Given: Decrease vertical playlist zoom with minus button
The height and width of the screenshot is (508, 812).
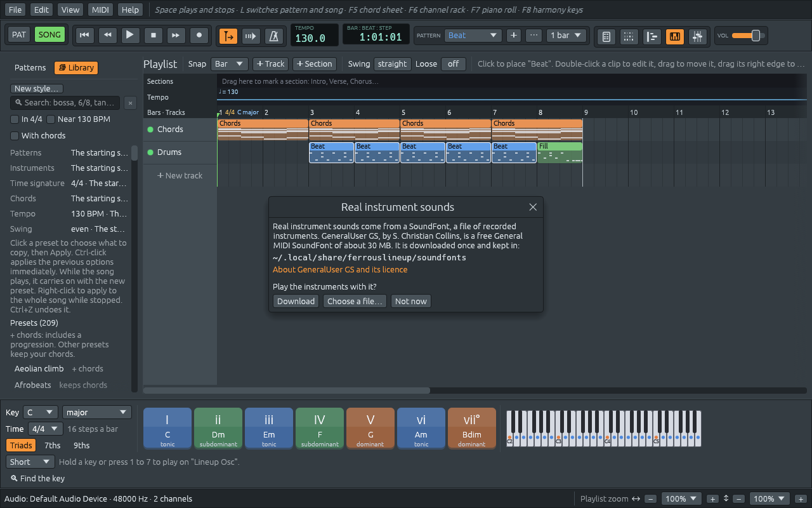Looking at the screenshot, I should pos(739,499).
